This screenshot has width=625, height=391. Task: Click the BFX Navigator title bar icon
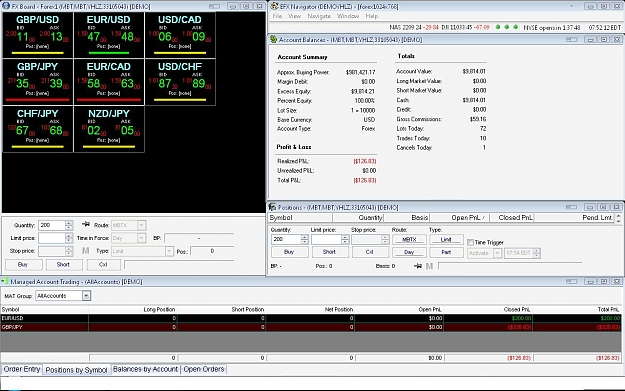coord(274,6)
